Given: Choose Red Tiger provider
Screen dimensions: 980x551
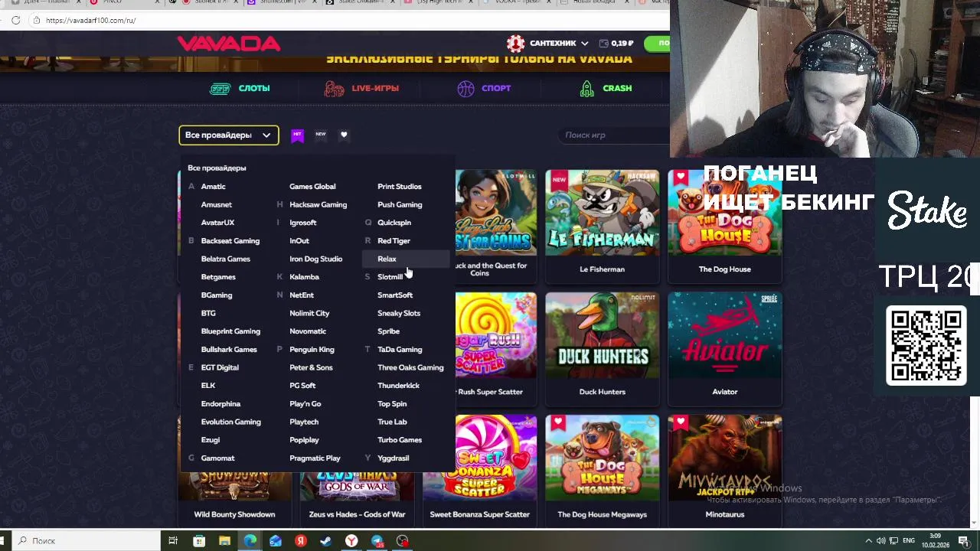Looking at the screenshot, I should [394, 241].
